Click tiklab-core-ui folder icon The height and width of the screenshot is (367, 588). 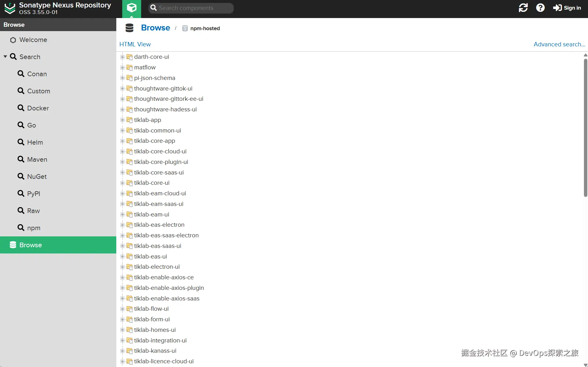[x=130, y=183]
